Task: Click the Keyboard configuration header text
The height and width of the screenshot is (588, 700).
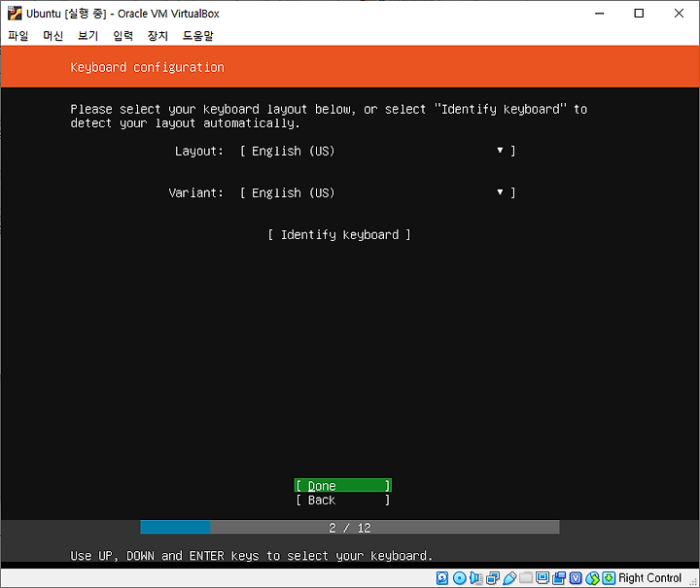Action: tap(148, 67)
